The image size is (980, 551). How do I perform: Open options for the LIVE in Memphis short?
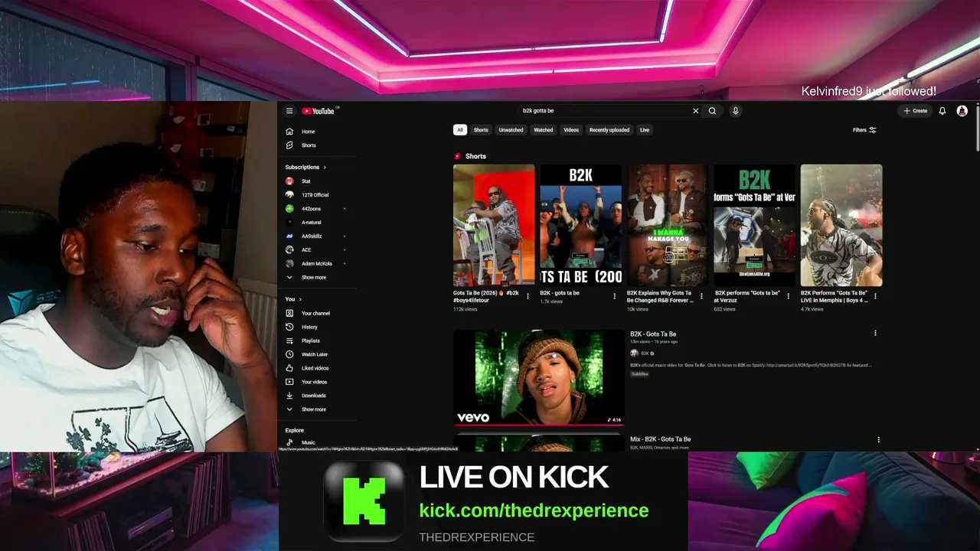pyautogui.click(x=875, y=296)
